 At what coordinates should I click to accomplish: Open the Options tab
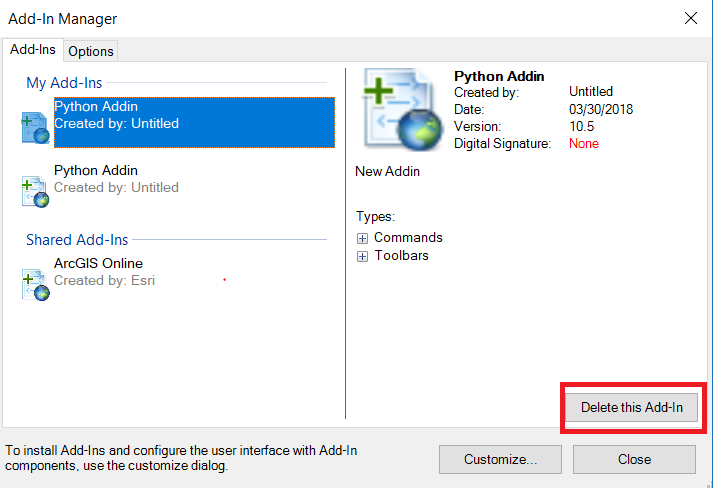click(91, 51)
